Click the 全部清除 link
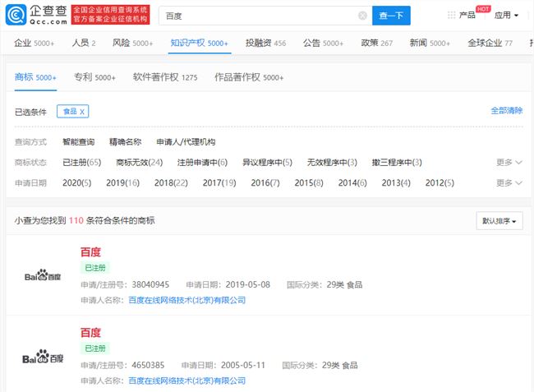 tap(506, 110)
